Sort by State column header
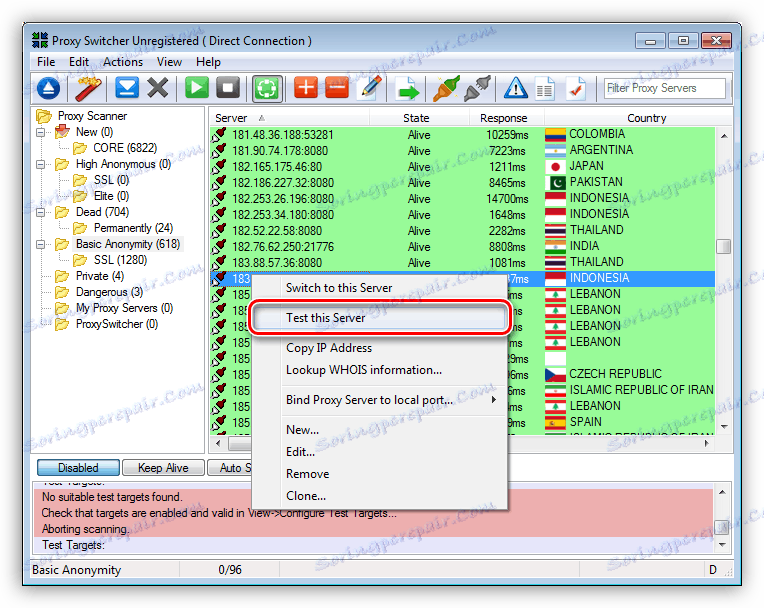Image resolution: width=764 pixels, height=608 pixels. tap(419, 118)
